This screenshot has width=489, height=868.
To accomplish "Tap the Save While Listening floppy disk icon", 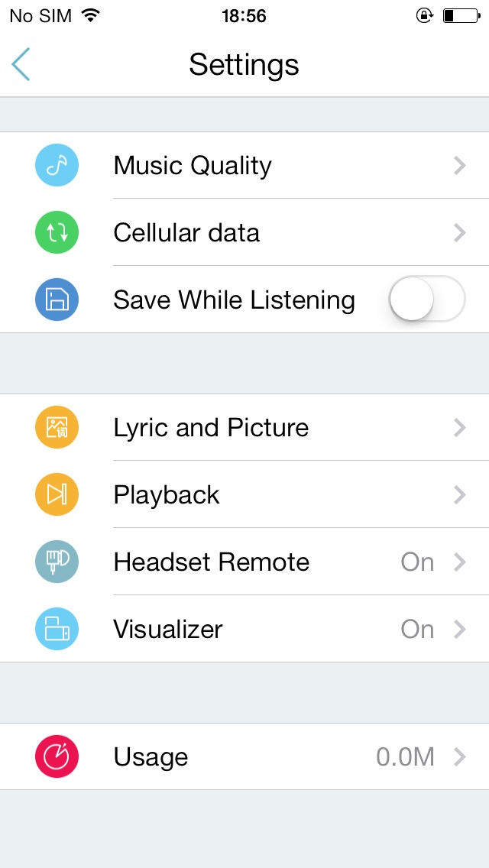I will point(57,300).
